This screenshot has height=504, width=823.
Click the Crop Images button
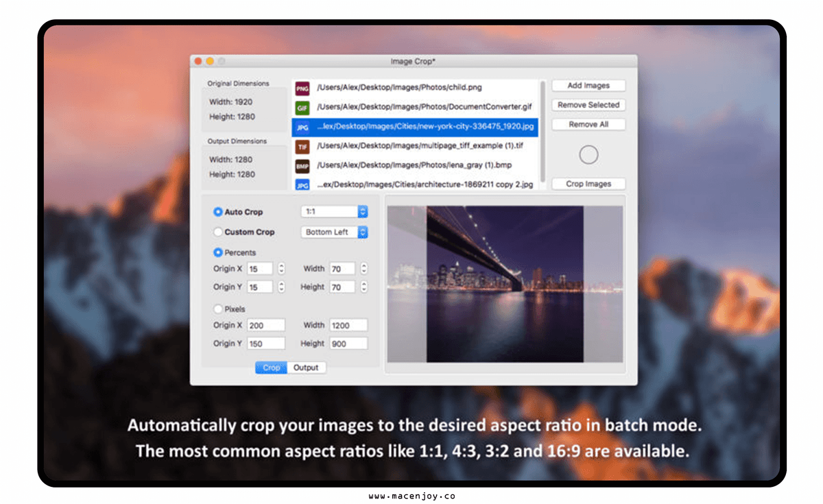point(588,184)
